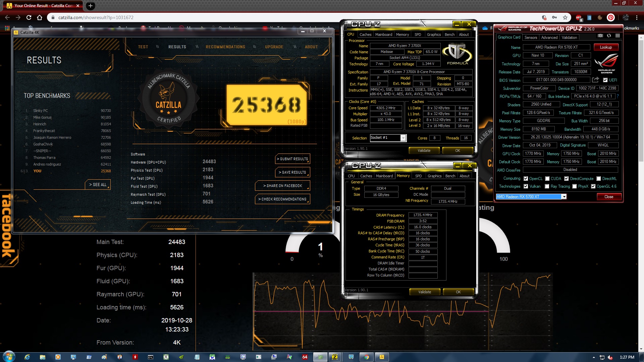Click the BIOS export share icon in GPU-Z
The image size is (644, 362).
[x=595, y=80]
